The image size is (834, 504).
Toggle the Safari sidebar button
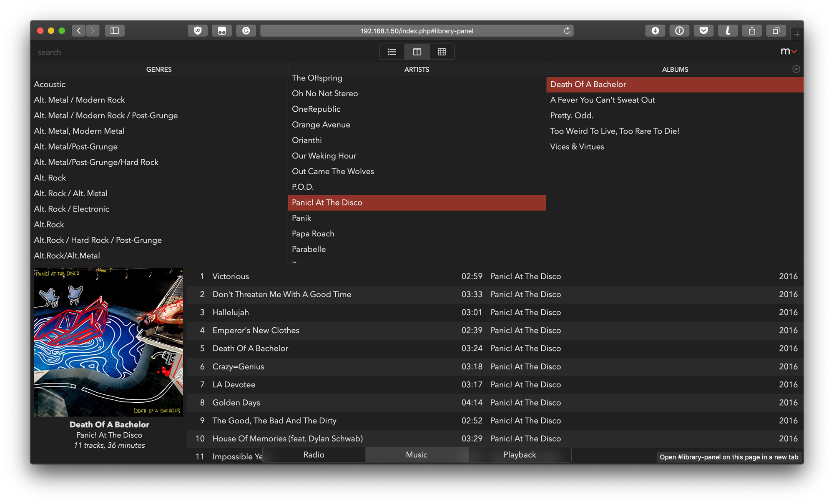point(115,30)
